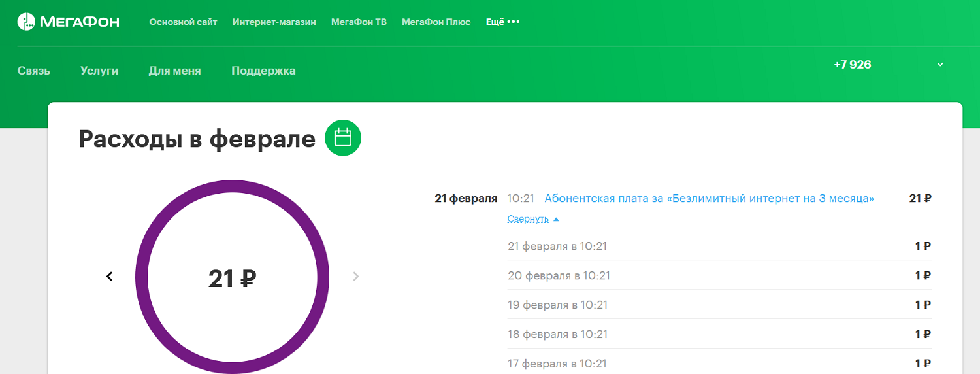This screenshot has width=980, height=374.
Task: Open the Для меня menu
Action: (174, 71)
